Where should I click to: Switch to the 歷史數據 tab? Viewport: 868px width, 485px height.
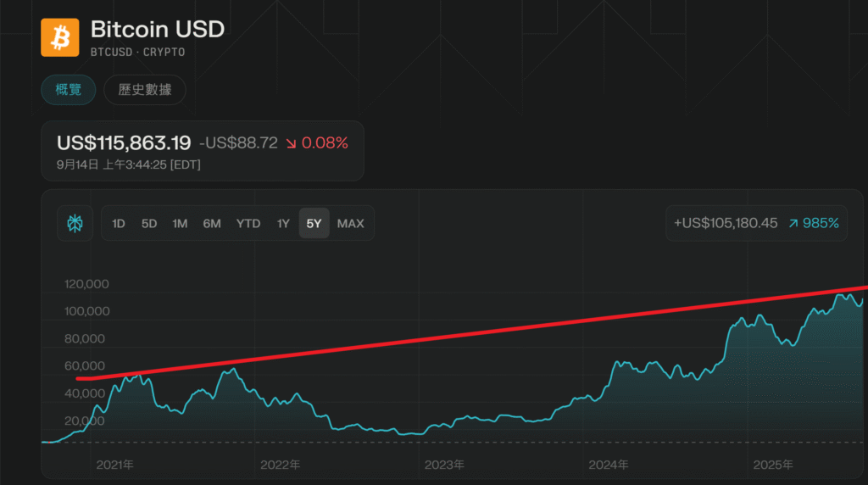pyautogui.click(x=144, y=90)
